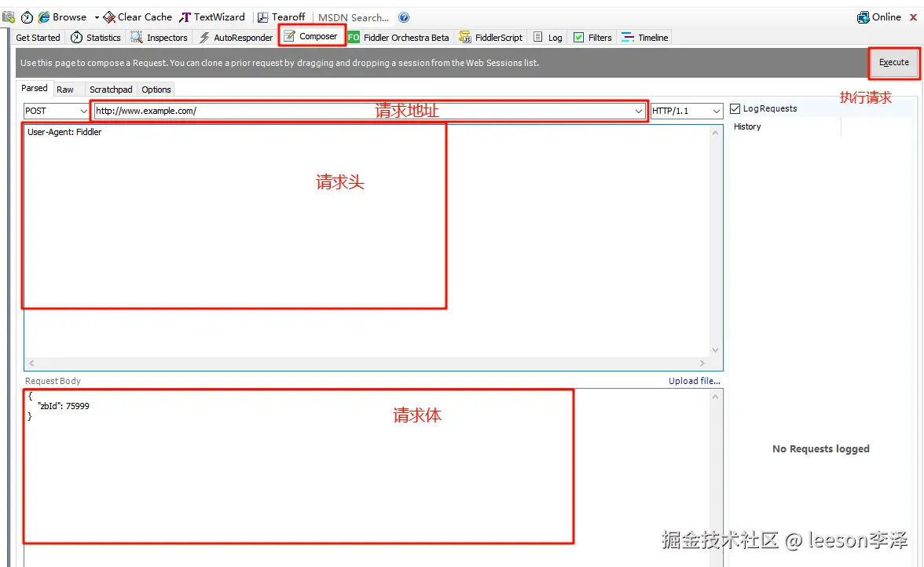Screen dimensions: 924x567
Task: Select the Fiddler Orchestra Beta tab
Action: click(399, 37)
